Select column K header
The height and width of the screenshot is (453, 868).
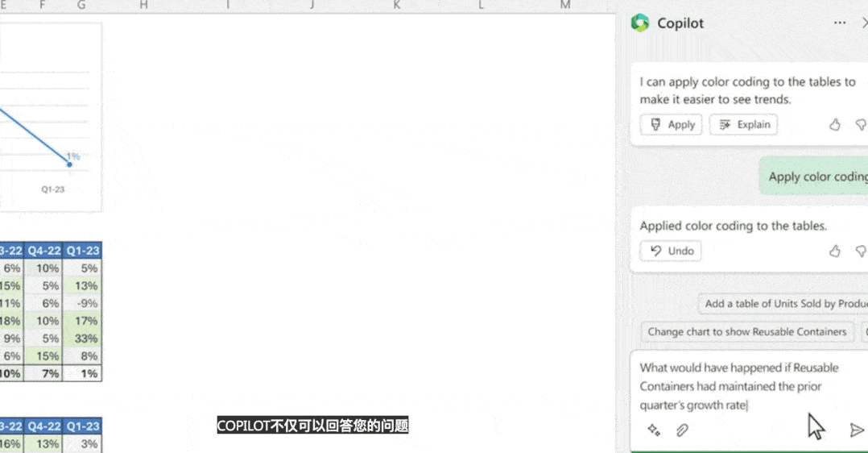(396, 6)
